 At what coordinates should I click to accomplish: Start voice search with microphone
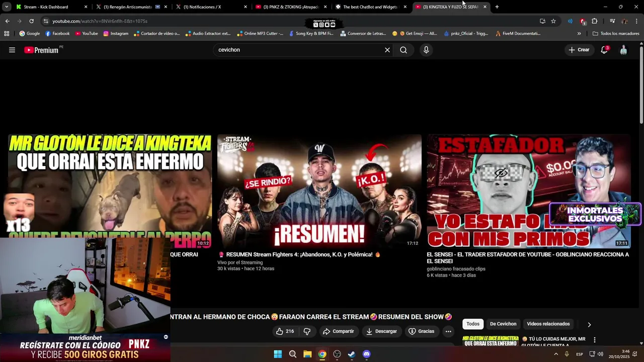[426, 50]
